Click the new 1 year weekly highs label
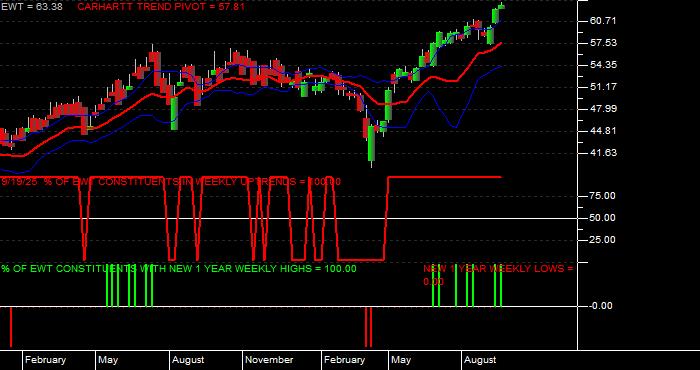Screen dimensions: 700x370 [x=179, y=269]
